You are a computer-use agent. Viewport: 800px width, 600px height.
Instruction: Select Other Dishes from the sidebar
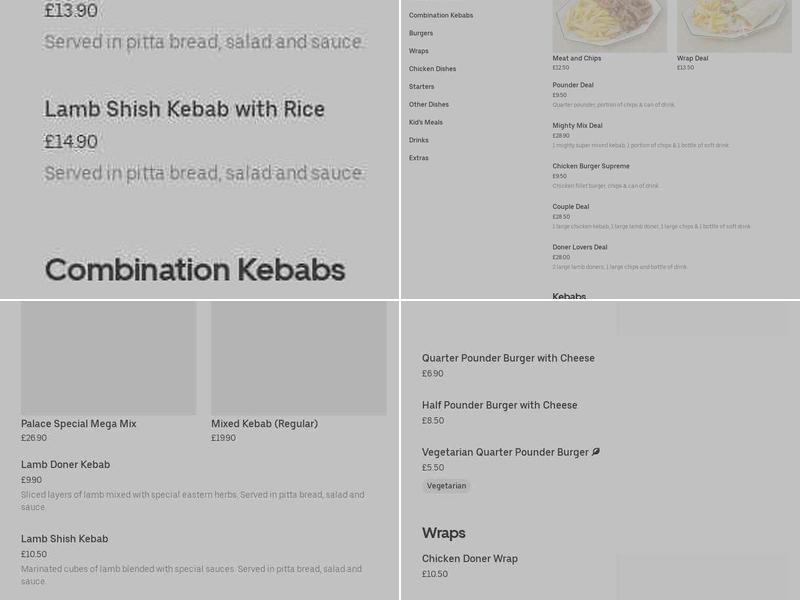click(x=428, y=104)
